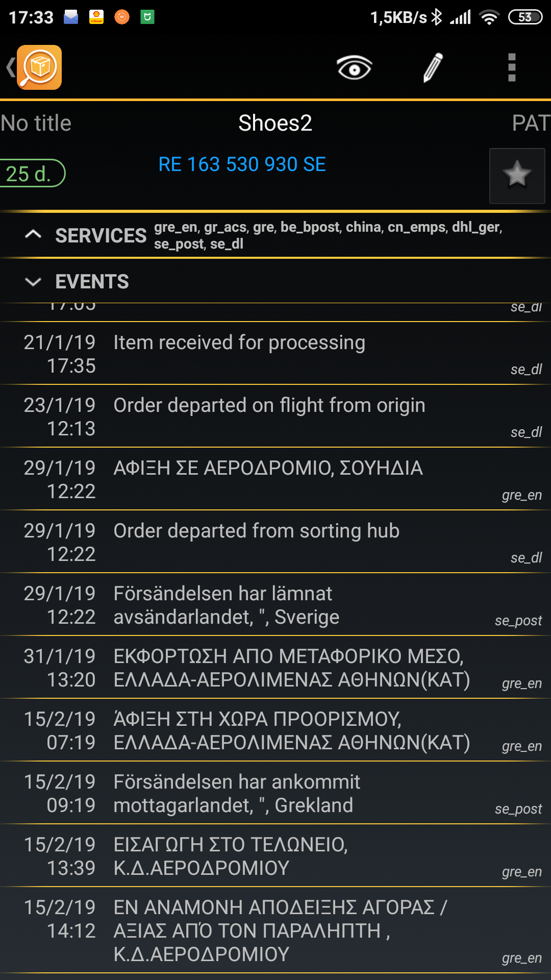The height and width of the screenshot is (980, 551).
Task: Select 'Item received for processing' event
Action: tap(239, 343)
